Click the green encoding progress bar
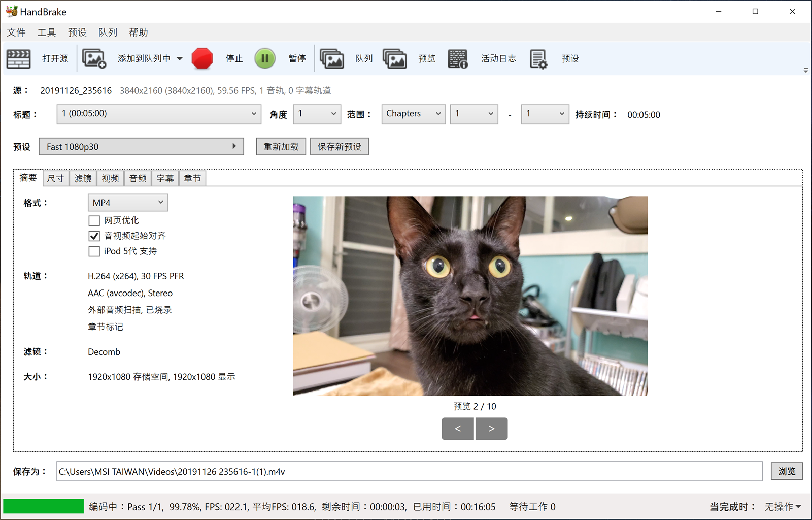 (x=44, y=506)
